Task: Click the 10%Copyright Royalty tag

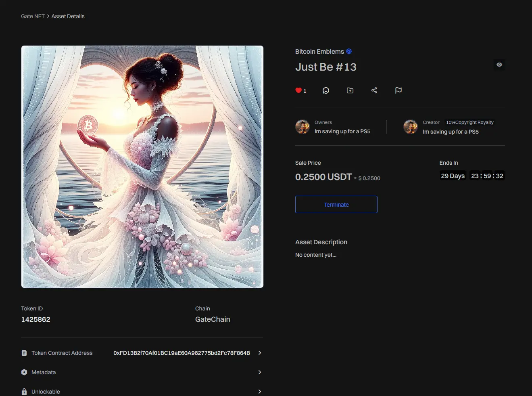Action: click(x=470, y=122)
